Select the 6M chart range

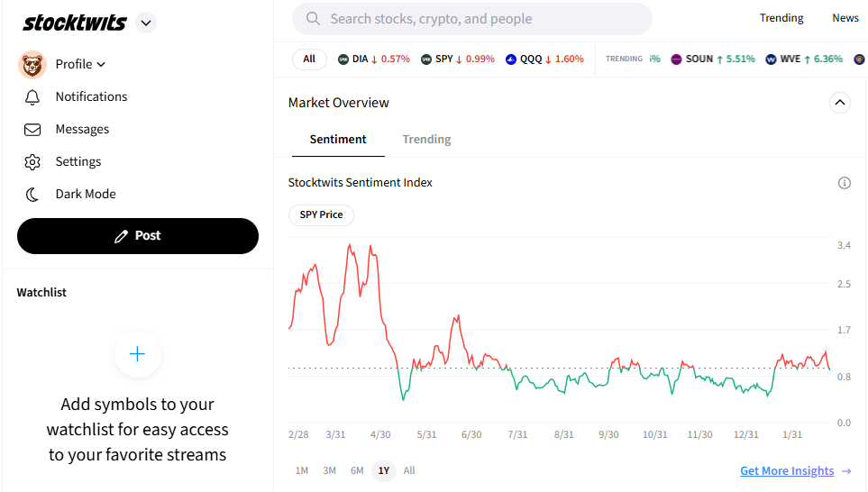[357, 471]
